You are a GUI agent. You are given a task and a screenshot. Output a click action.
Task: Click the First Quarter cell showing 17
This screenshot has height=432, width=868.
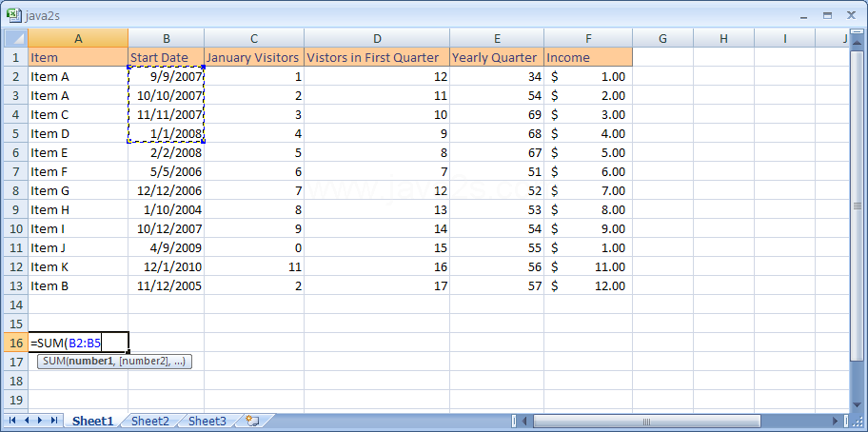pos(377,285)
